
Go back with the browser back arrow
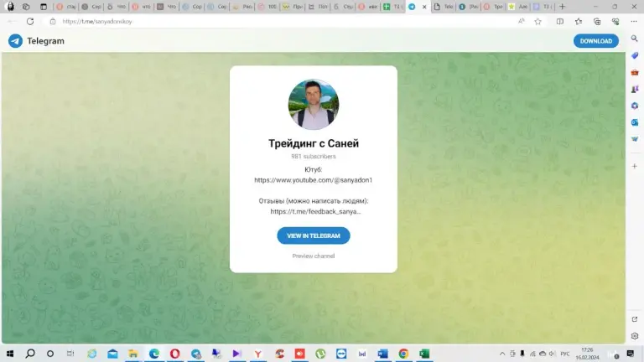pyautogui.click(x=11, y=21)
